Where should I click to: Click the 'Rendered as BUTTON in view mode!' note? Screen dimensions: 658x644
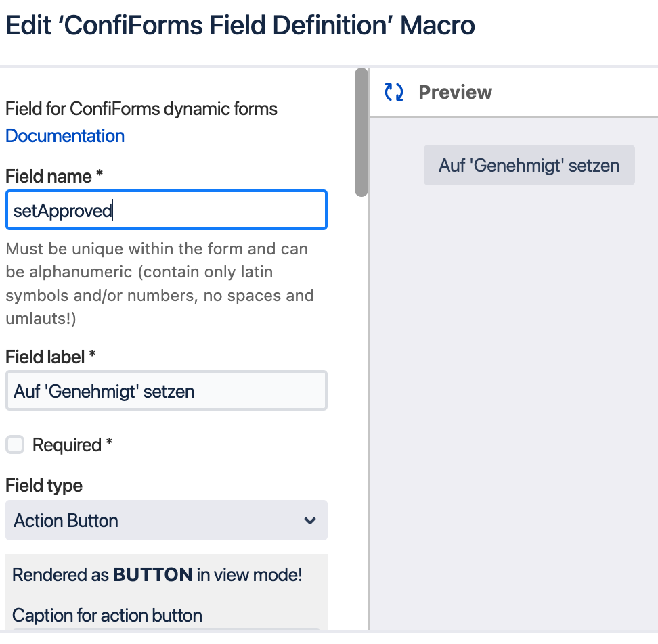[157, 575]
